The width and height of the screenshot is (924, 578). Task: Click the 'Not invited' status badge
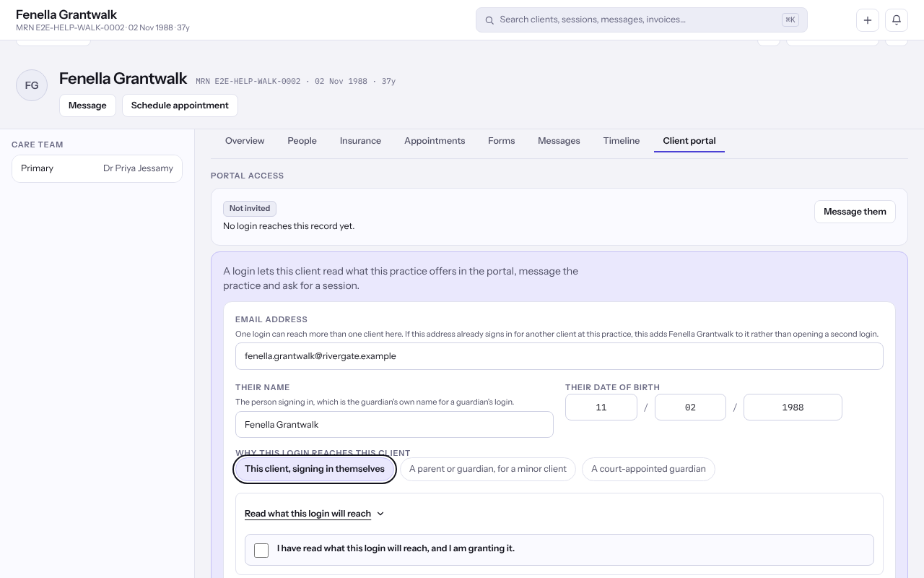(250, 208)
